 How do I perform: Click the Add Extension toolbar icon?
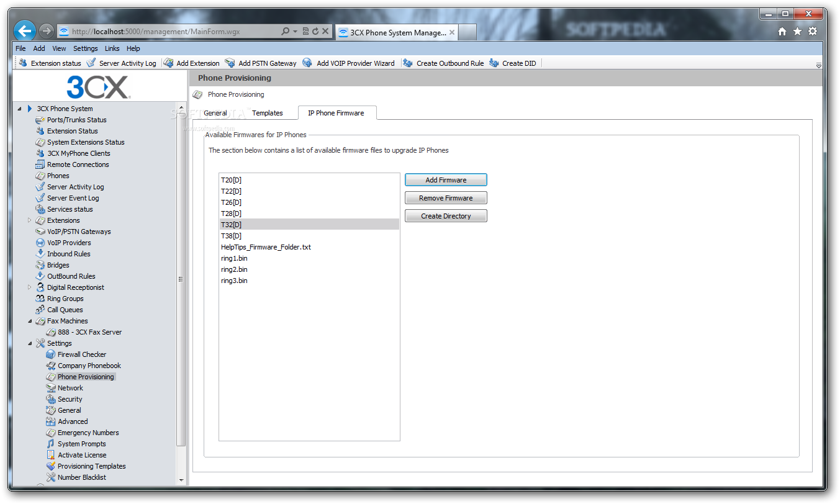(168, 63)
